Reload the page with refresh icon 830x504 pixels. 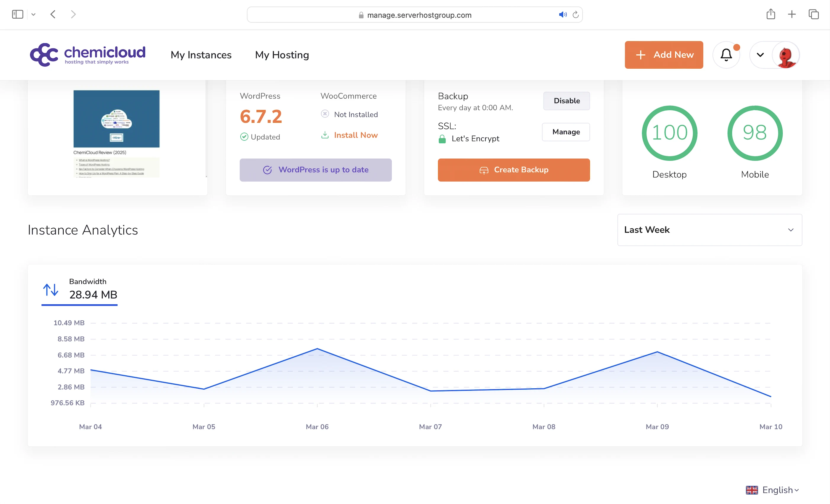click(576, 15)
